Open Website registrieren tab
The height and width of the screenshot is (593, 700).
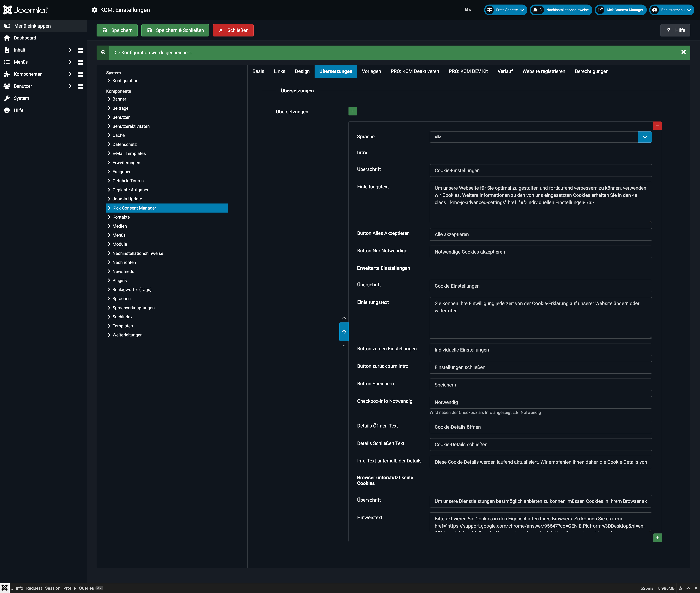tap(544, 71)
